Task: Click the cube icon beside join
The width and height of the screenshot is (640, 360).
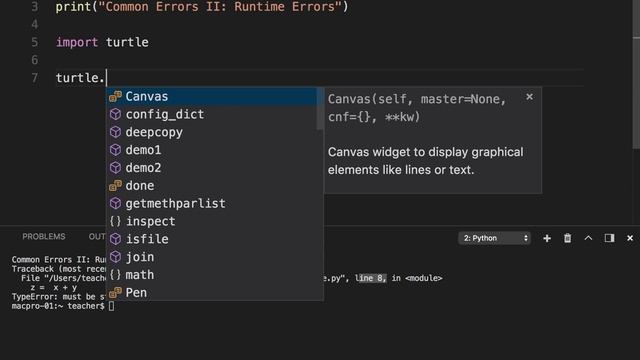Action: click(116, 257)
